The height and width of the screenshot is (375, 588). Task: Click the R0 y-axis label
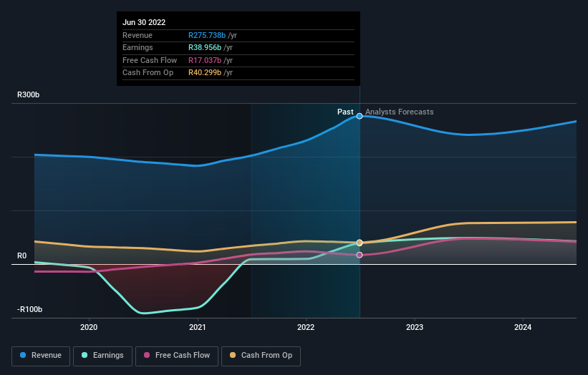point(21,256)
